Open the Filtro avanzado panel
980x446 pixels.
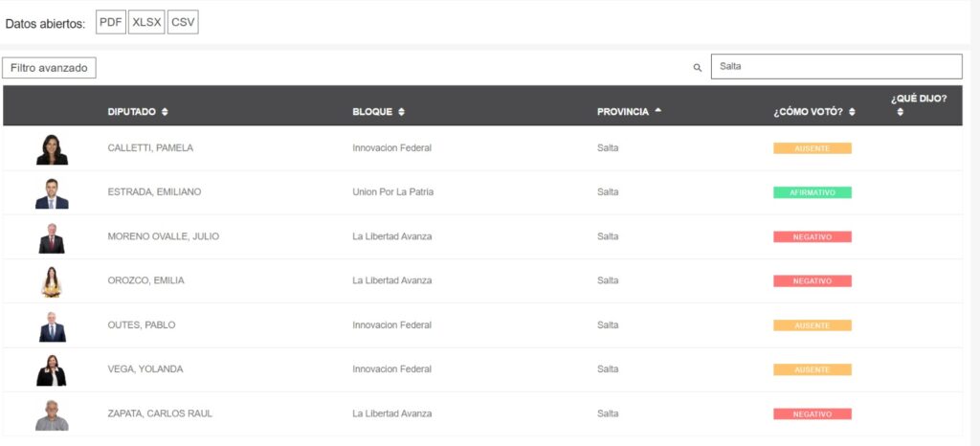coord(49,67)
